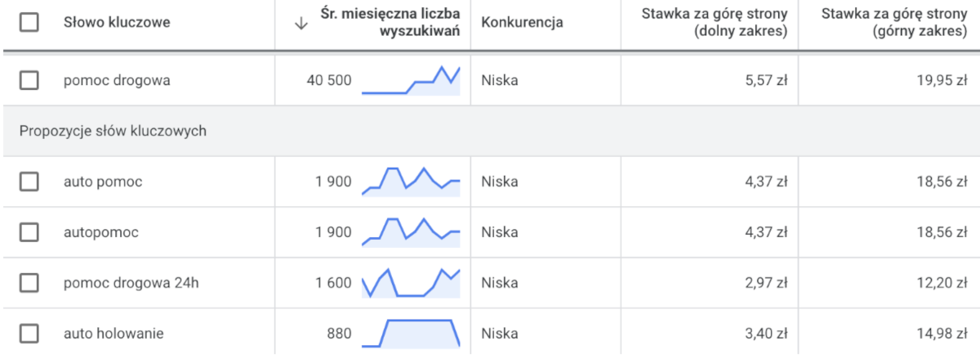980x359 pixels.
Task: Select the 'auto holowanie' checkbox
Action: coord(29,334)
